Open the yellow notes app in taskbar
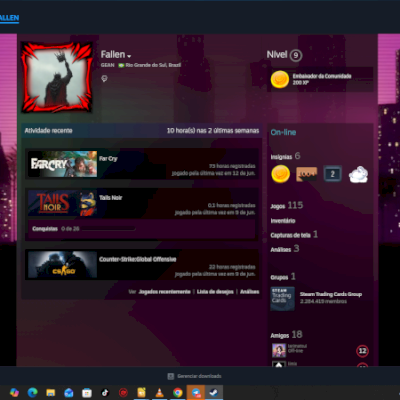The height and width of the screenshot is (400, 400). tap(141, 392)
